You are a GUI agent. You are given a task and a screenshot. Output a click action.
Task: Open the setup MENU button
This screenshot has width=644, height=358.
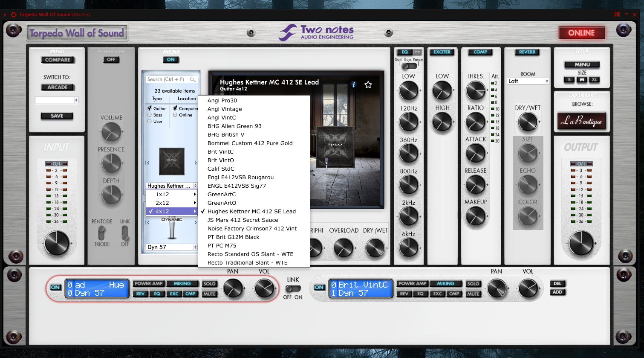pyautogui.click(x=582, y=64)
